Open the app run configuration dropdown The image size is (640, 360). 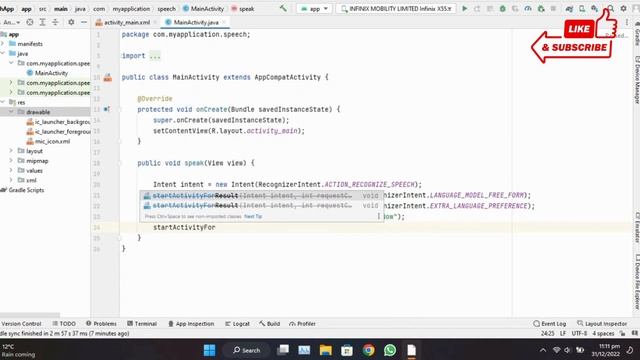[314, 8]
